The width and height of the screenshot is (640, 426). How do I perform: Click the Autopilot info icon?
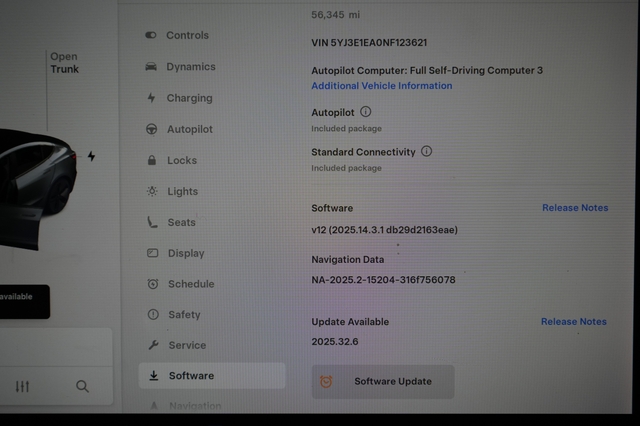pyautogui.click(x=366, y=112)
